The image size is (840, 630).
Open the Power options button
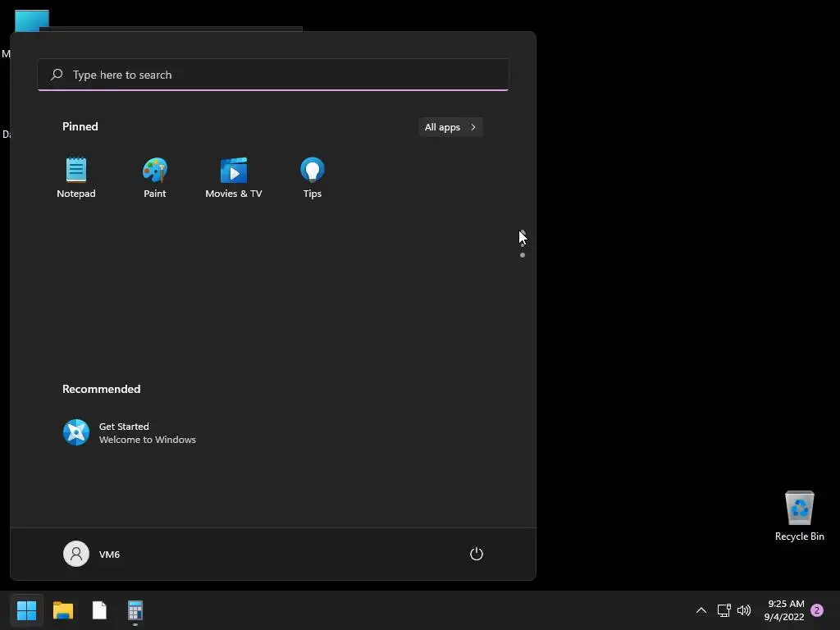tap(477, 554)
